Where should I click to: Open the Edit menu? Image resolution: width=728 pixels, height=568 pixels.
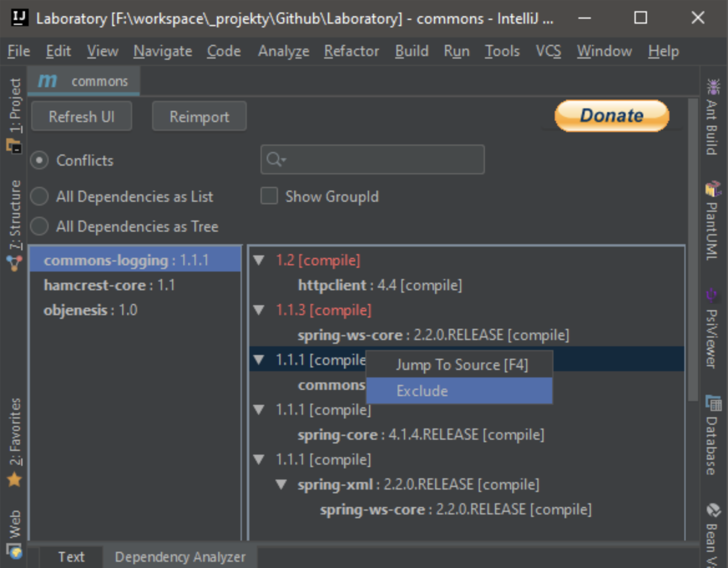[59, 51]
